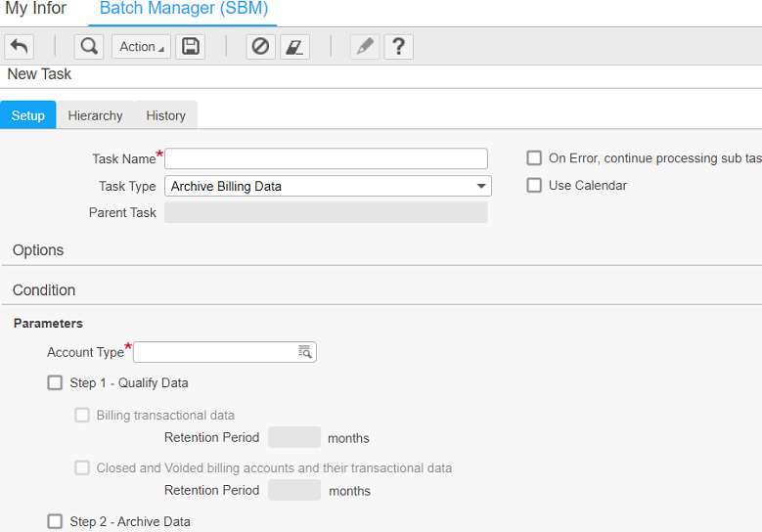Expand the Condition section header
Screen dimensions: 762x532
click(x=44, y=290)
